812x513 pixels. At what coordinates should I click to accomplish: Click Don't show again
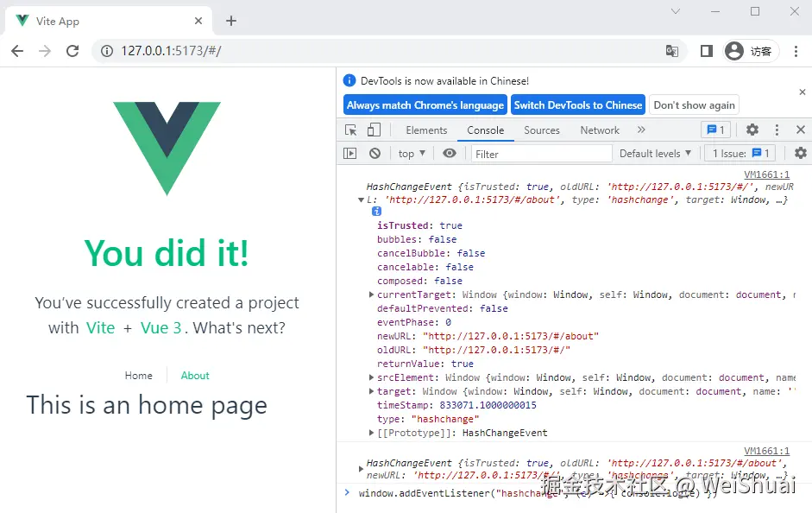click(694, 105)
